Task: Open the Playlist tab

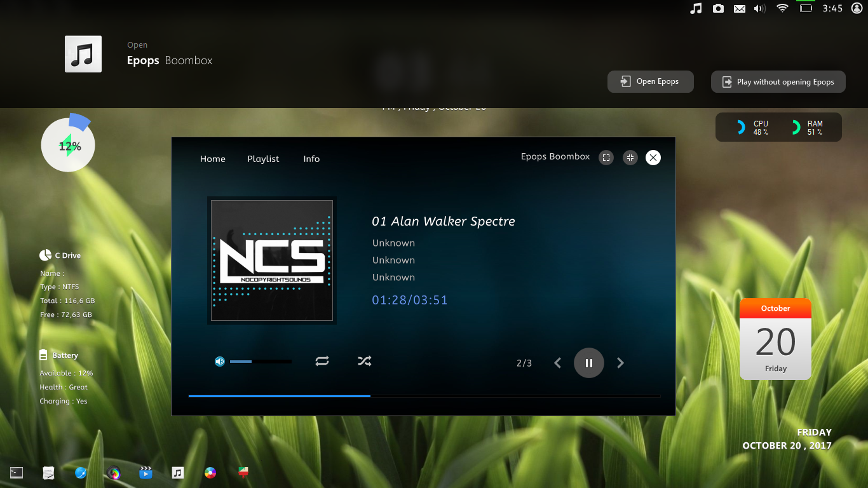Action: coord(263,159)
